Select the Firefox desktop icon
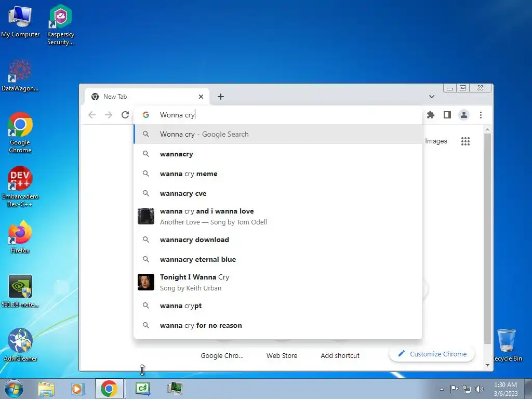 [x=20, y=237]
